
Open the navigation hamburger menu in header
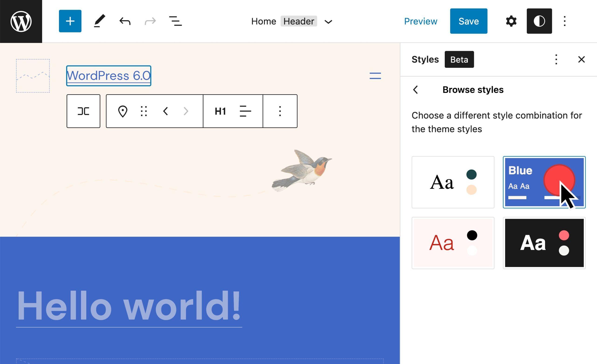tap(375, 76)
